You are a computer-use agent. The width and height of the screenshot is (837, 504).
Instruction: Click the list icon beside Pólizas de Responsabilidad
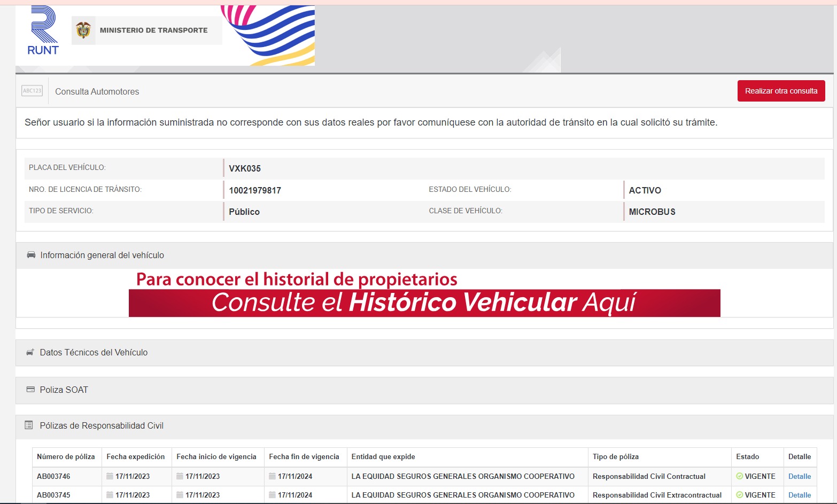tap(29, 425)
